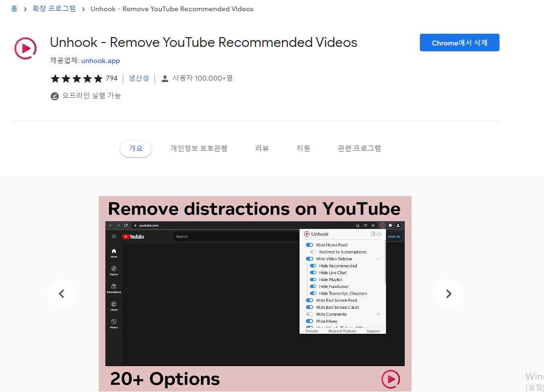544x392 pixels.
Task: Click Unhook logo beside 20+ Options
Action: click(x=391, y=379)
